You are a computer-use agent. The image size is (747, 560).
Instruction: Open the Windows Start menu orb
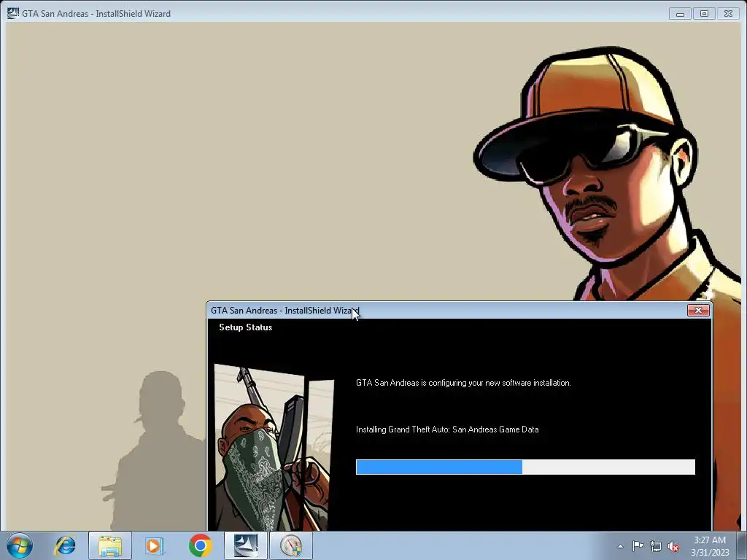coord(20,545)
